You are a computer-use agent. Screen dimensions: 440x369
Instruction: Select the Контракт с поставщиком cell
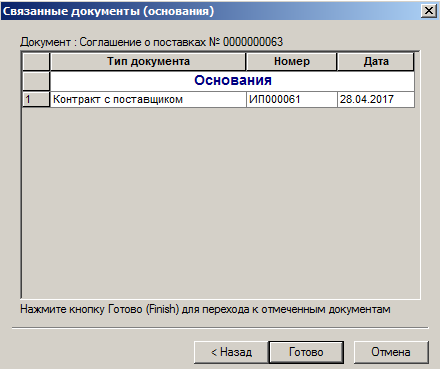click(x=148, y=99)
